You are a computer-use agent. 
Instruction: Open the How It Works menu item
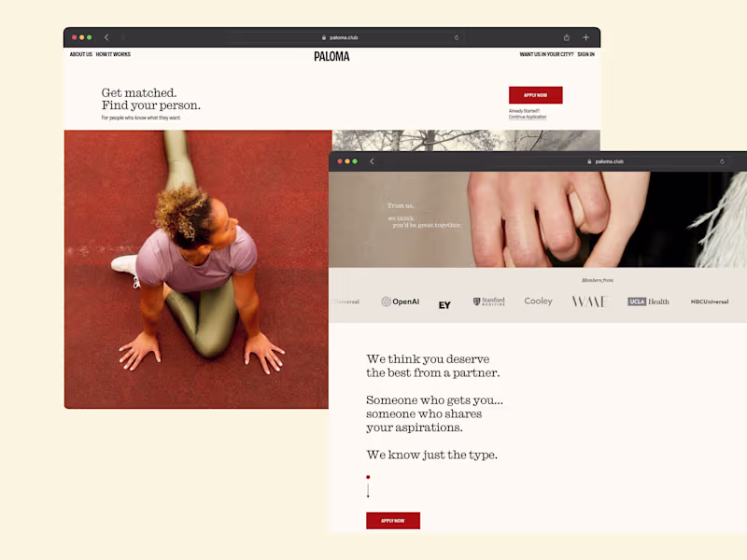(113, 54)
